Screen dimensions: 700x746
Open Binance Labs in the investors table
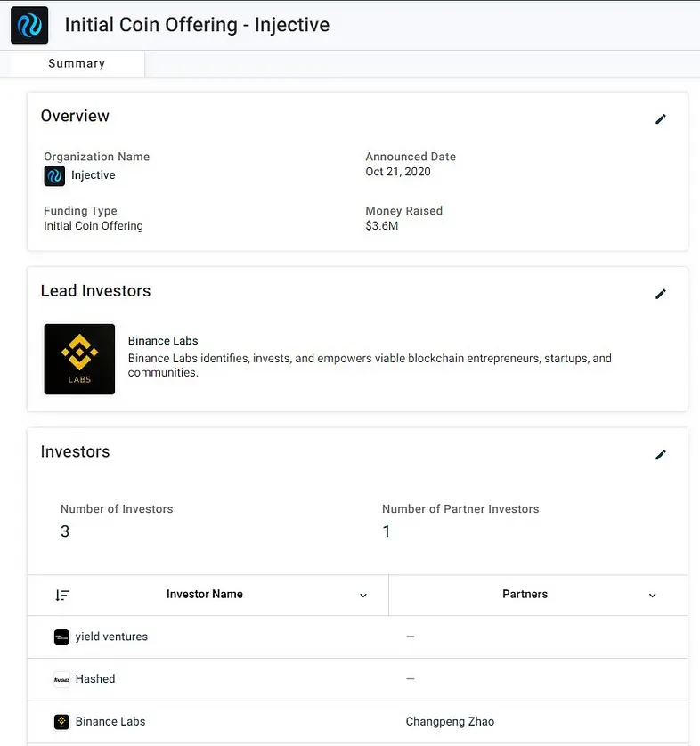(110, 721)
